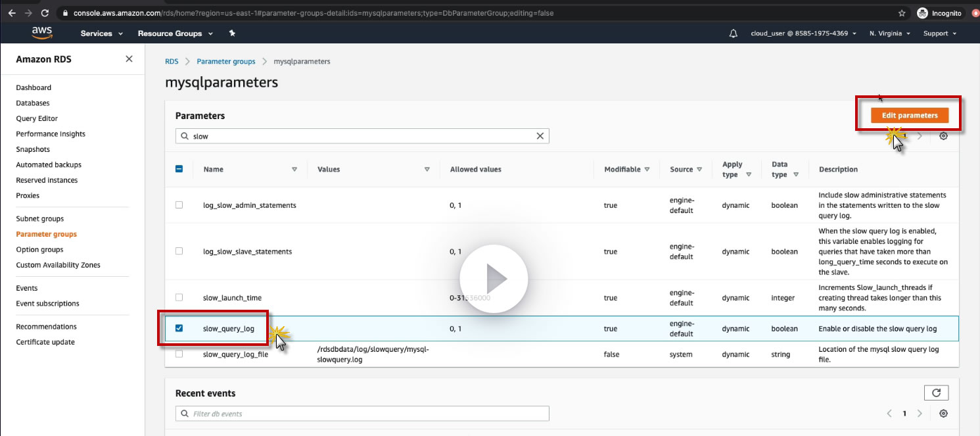Open Subnet groups in sidebar
Screen dimensions: 980x436
click(x=40, y=219)
